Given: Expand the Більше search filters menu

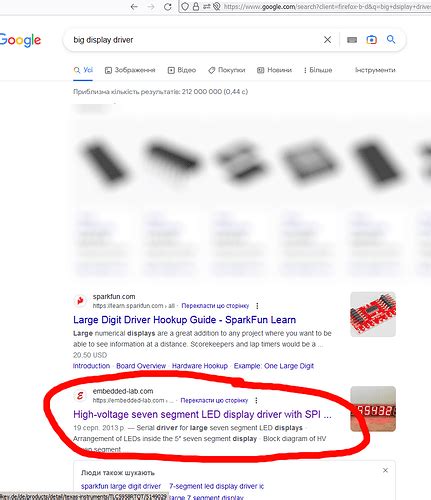Looking at the screenshot, I should [318, 70].
